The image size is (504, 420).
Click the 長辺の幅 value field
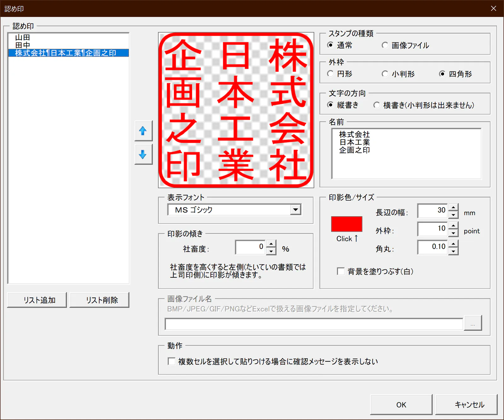(x=432, y=211)
